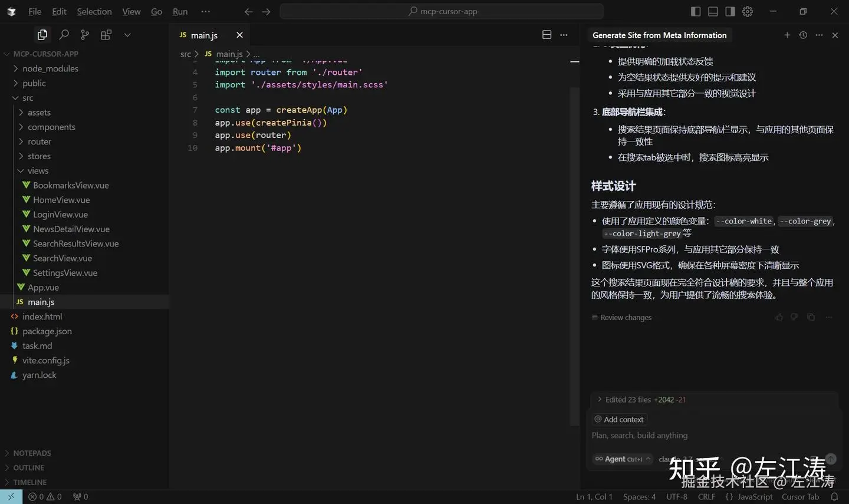Show errors and warnings count
849x504 pixels.
click(45, 497)
